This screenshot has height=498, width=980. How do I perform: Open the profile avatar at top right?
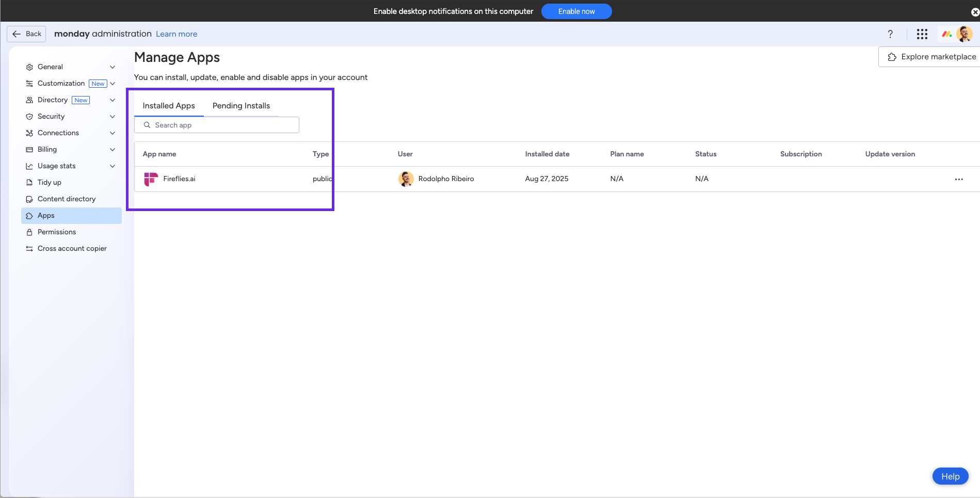964,34
